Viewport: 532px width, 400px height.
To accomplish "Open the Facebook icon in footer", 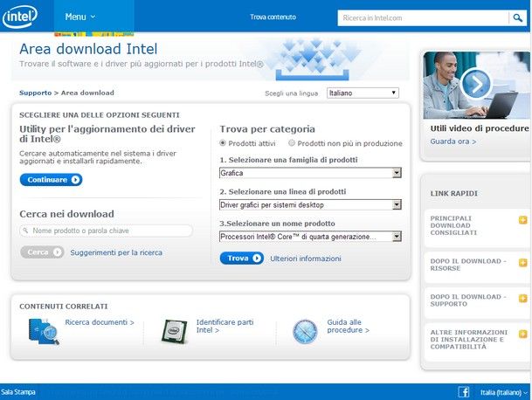I will tap(464, 392).
